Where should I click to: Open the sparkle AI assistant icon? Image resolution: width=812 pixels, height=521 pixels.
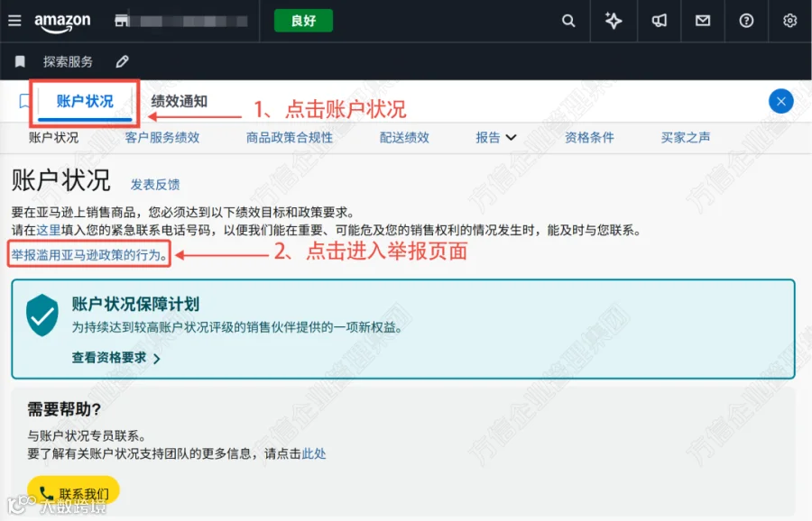(614, 21)
